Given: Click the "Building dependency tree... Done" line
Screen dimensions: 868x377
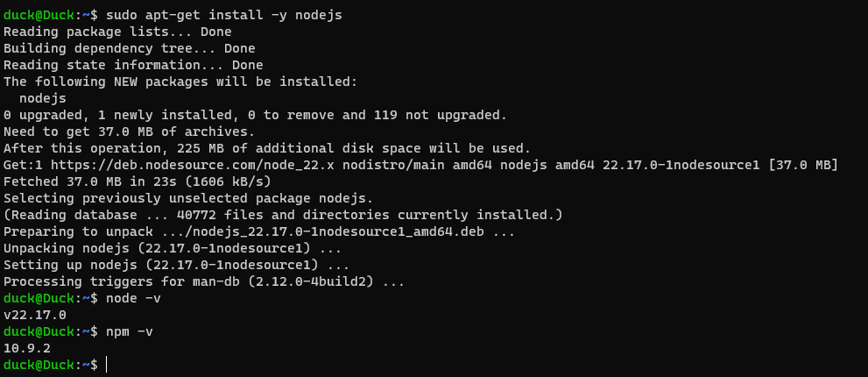Looking at the screenshot, I should click(129, 48).
